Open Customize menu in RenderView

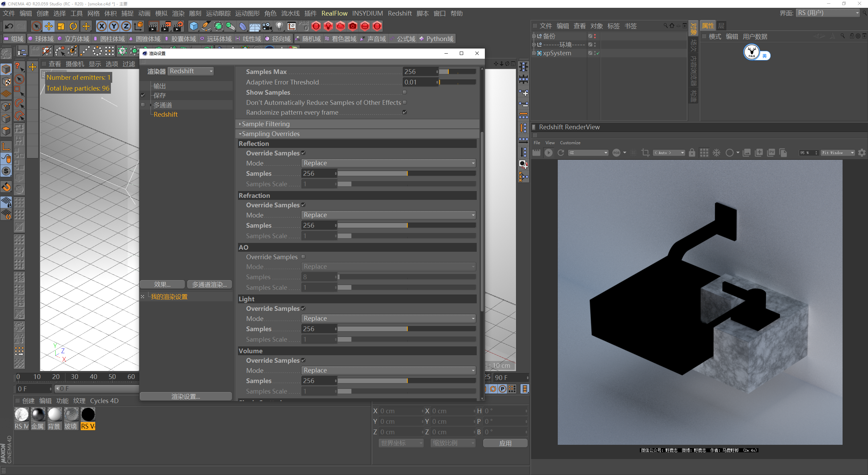coord(570,143)
